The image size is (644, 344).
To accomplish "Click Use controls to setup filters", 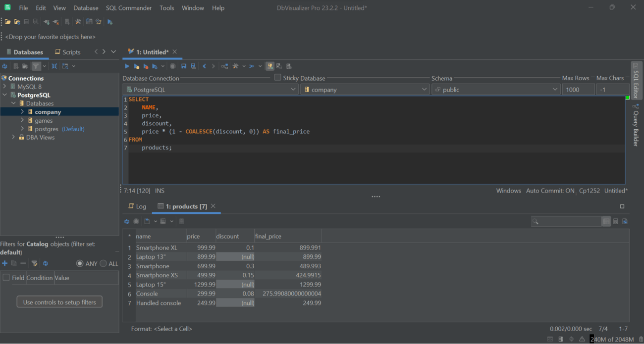I will tap(59, 301).
